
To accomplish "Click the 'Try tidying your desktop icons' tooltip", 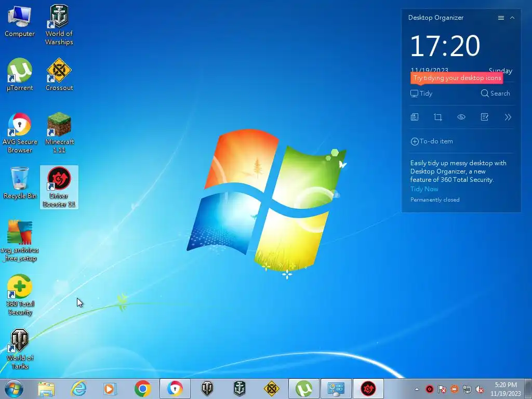I will click(457, 78).
